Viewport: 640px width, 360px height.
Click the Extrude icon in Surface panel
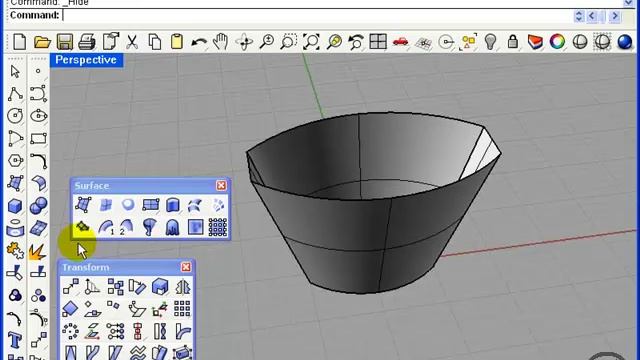pos(173,205)
